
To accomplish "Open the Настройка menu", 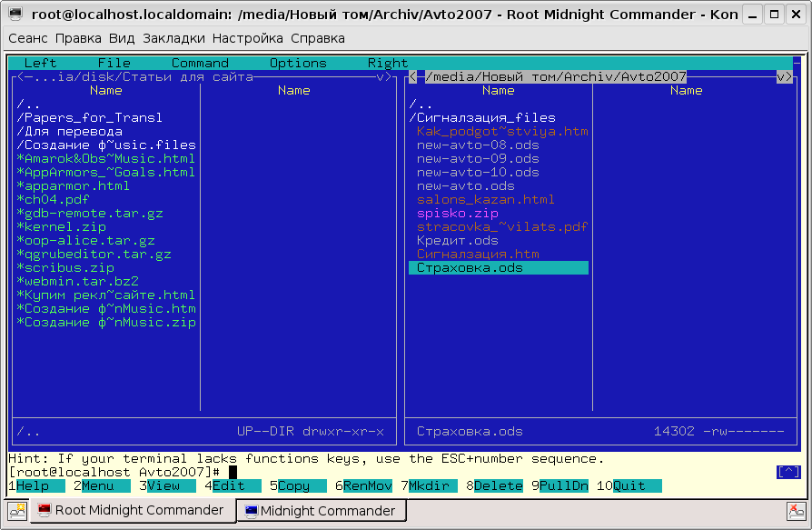I will pos(248,38).
